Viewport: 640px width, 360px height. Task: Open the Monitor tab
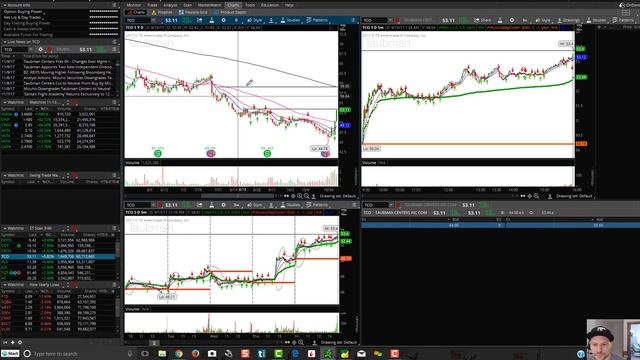click(x=133, y=5)
